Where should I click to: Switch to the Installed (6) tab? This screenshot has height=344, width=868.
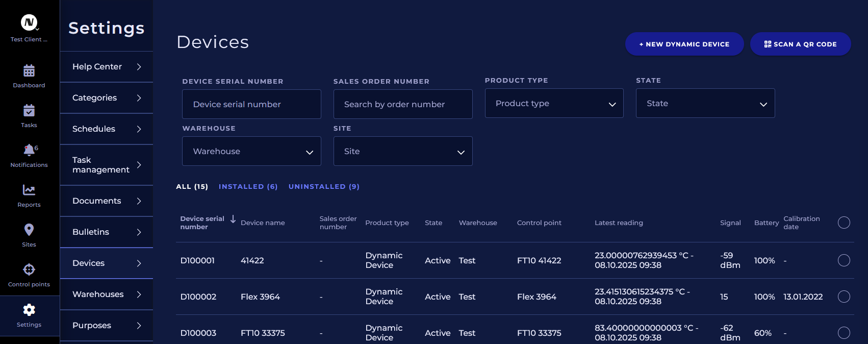(x=248, y=187)
